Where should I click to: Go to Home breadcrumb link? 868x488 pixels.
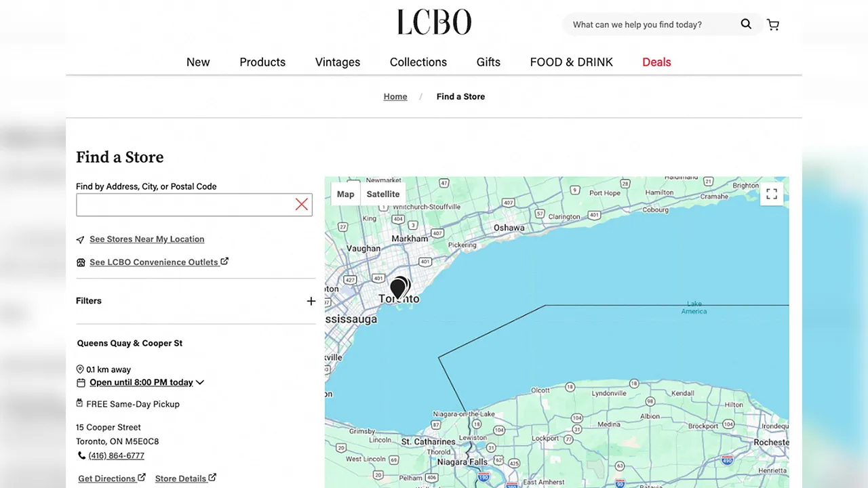coord(395,96)
